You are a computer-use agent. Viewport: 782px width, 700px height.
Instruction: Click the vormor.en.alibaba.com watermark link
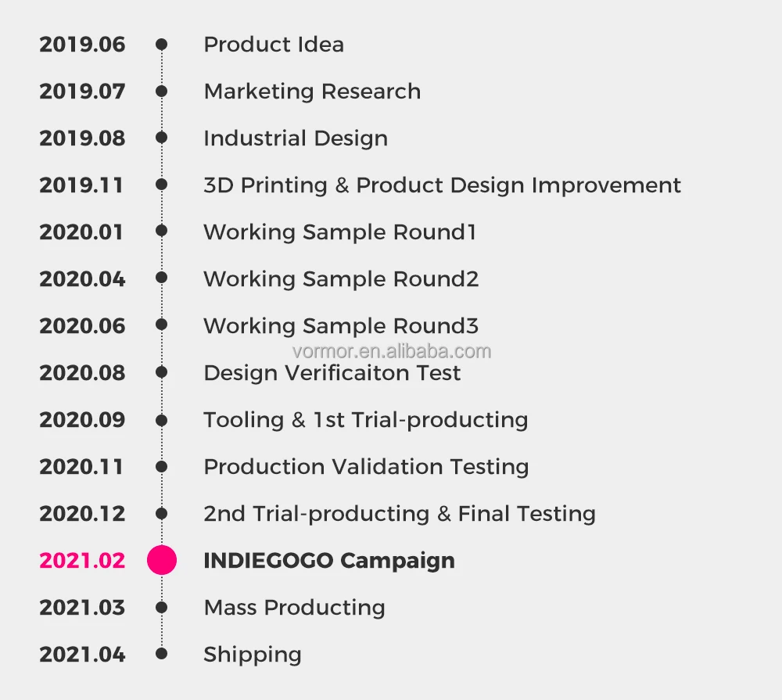point(391,351)
